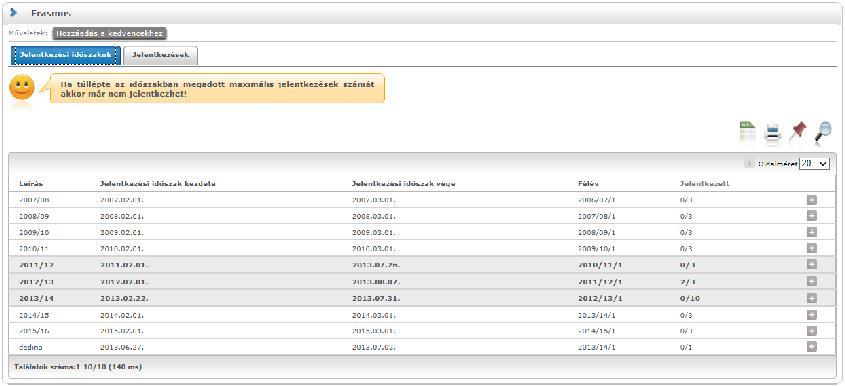Sort by Félév column header

[x=588, y=184]
